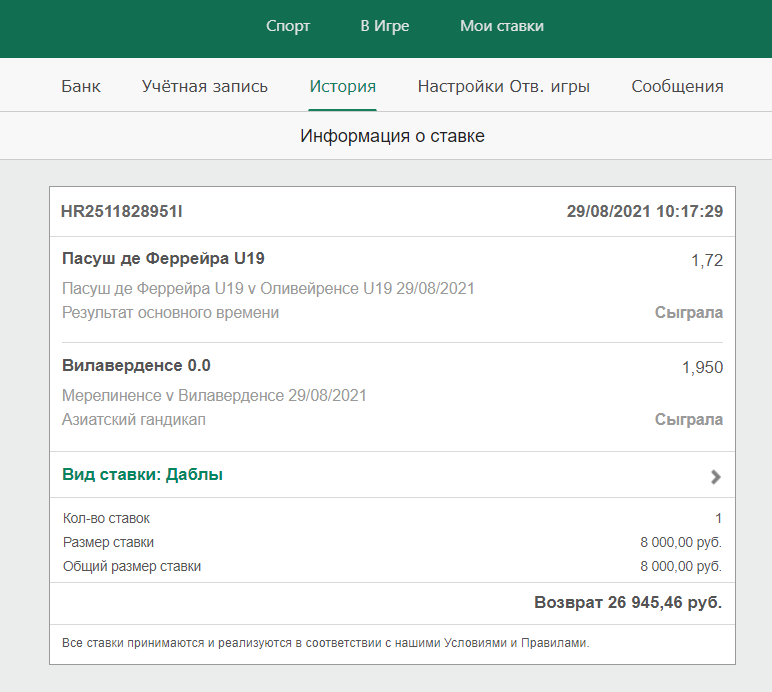Image resolution: width=772 pixels, height=692 pixels.
Task: Open the Спорт section
Action: coord(288,26)
